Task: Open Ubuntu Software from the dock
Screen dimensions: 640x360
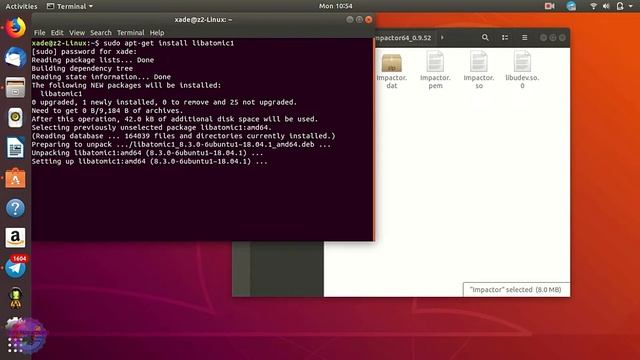Action: coord(16,178)
